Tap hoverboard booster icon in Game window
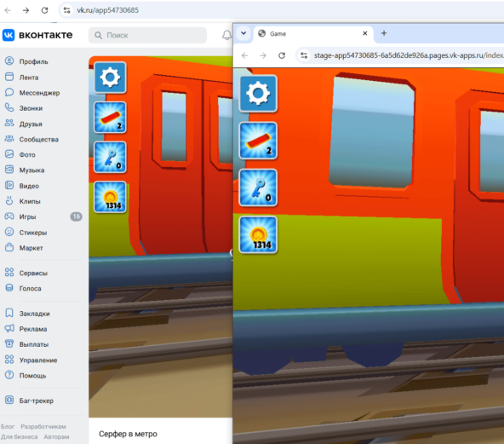The width and height of the screenshot is (504, 444). tap(258, 141)
